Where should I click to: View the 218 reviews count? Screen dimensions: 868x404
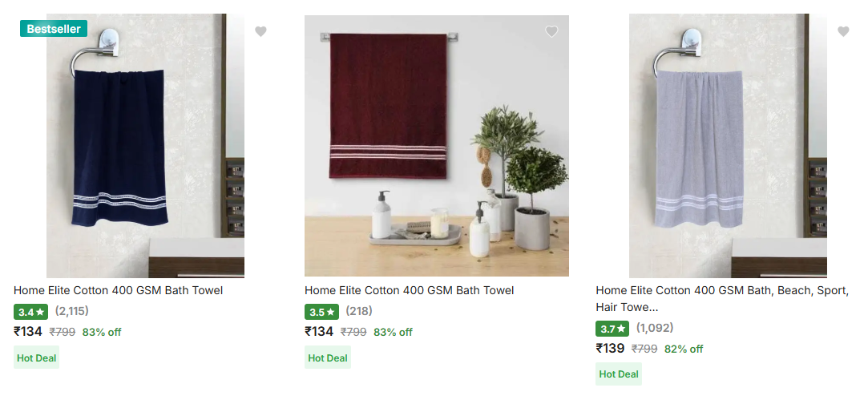tap(359, 311)
